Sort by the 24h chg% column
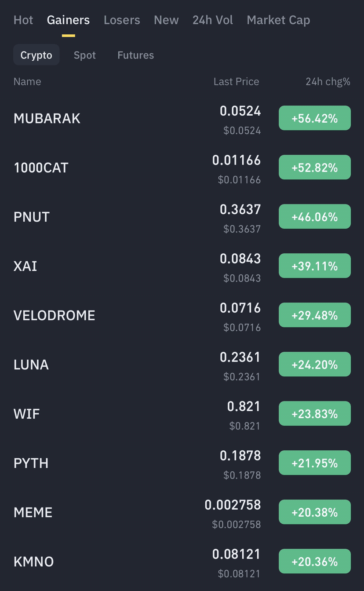The image size is (364, 591). (x=328, y=81)
